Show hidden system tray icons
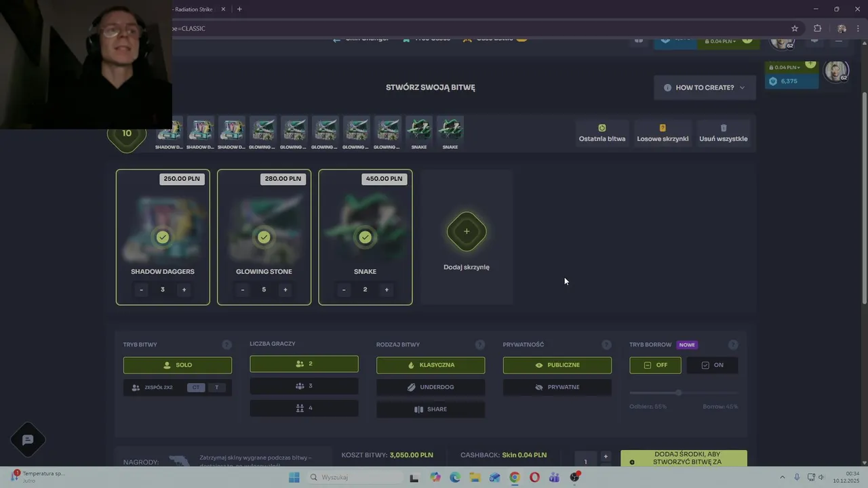 [782, 478]
